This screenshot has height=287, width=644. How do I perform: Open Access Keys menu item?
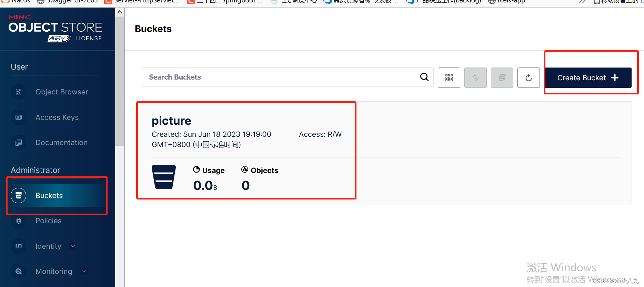(x=57, y=117)
